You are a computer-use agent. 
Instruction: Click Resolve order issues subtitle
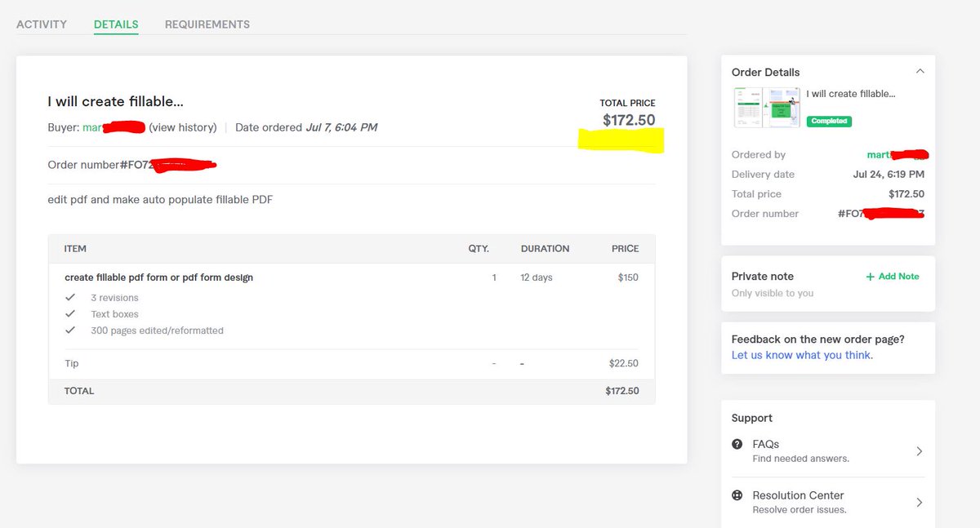coord(800,510)
